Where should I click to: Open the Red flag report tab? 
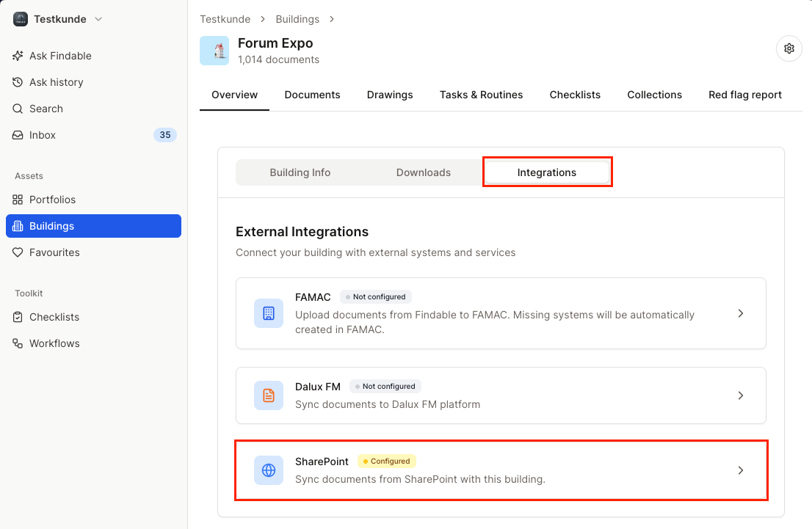745,95
